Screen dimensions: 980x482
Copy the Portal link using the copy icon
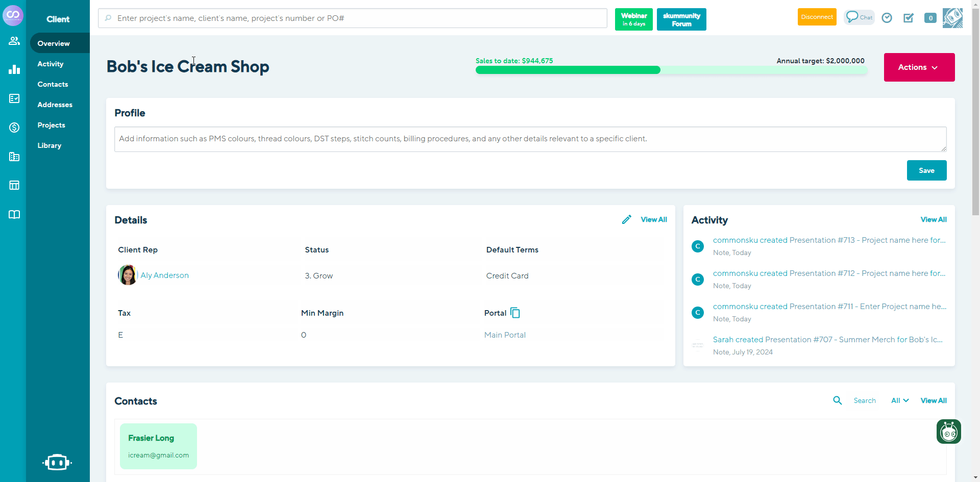tap(515, 312)
